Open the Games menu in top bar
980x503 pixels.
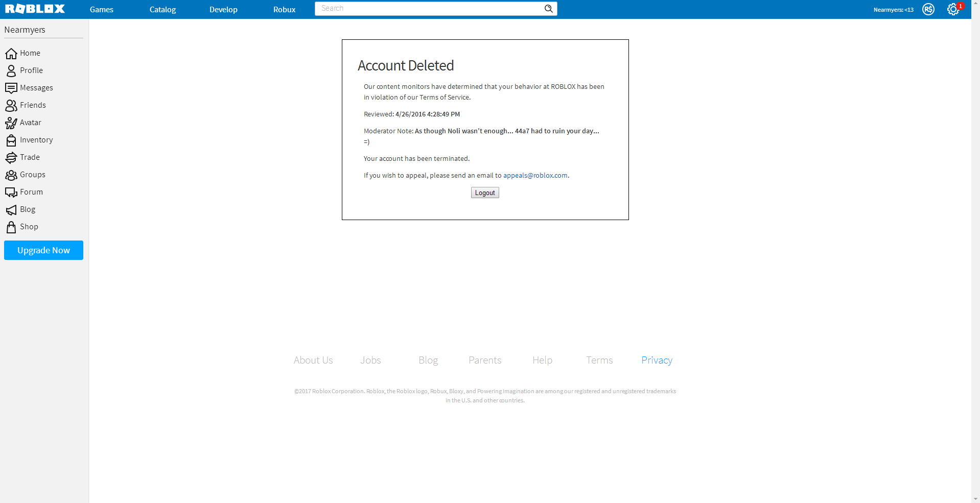tap(101, 10)
